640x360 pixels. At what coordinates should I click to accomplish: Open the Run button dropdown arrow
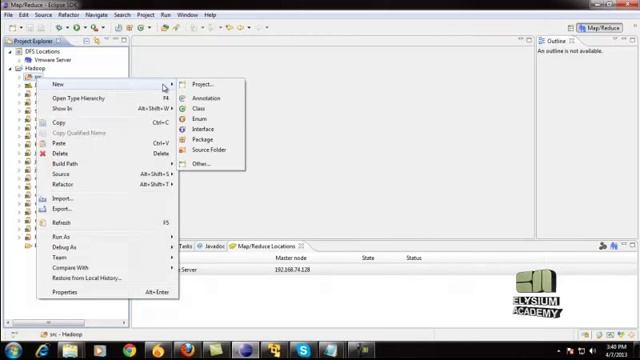point(85,28)
